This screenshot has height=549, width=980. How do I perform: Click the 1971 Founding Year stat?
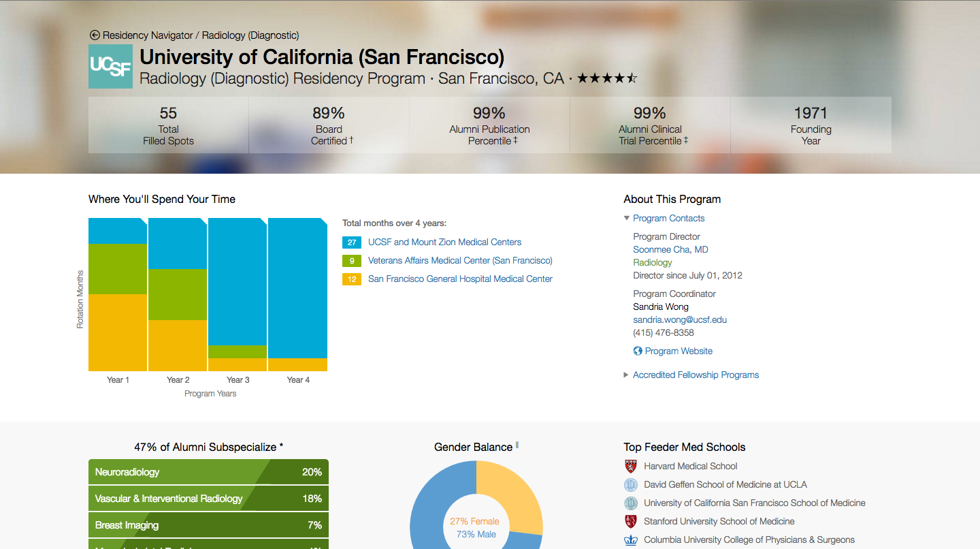pyautogui.click(x=811, y=125)
